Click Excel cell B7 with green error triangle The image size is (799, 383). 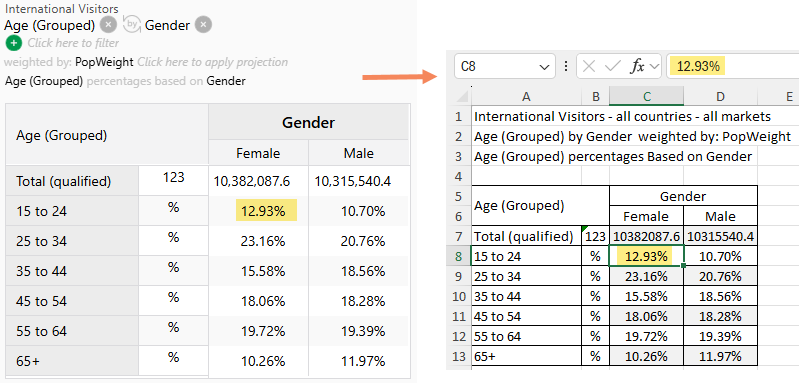coord(596,236)
